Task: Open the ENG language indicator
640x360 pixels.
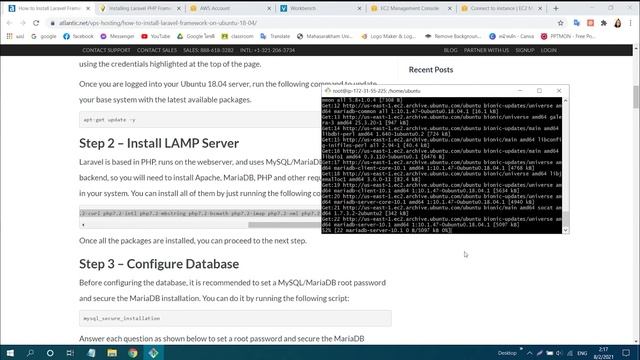Action: (582, 353)
